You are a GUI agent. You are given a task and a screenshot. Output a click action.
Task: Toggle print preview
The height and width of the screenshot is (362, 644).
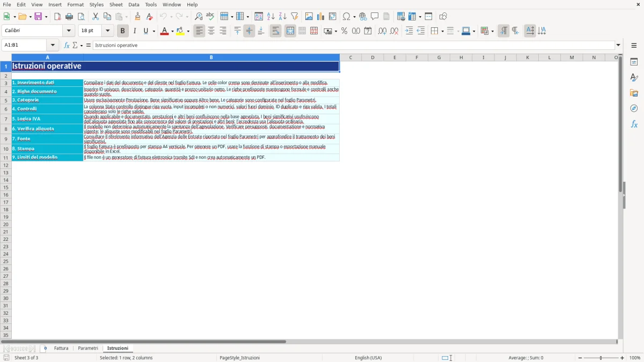[x=81, y=17]
